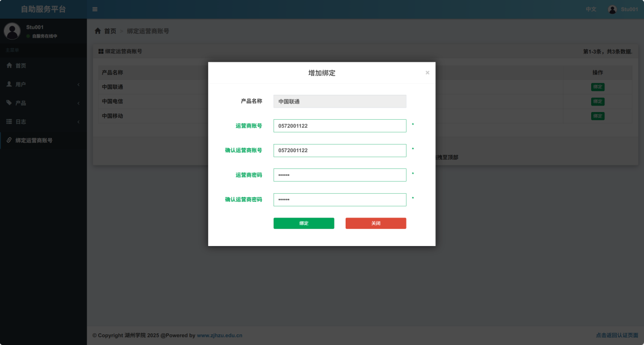This screenshot has height=345, width=644.
Task: Switch language via 中文 link
Action: (x=591, y=9)
